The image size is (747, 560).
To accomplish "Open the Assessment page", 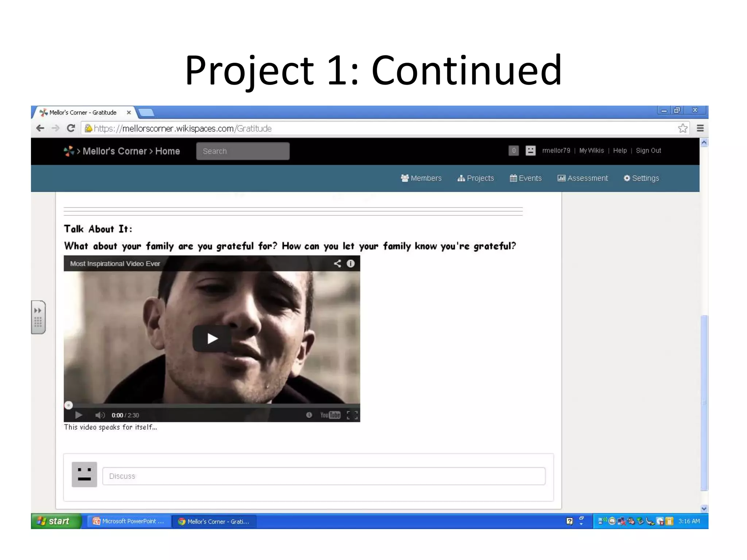I will click(582, 178).
